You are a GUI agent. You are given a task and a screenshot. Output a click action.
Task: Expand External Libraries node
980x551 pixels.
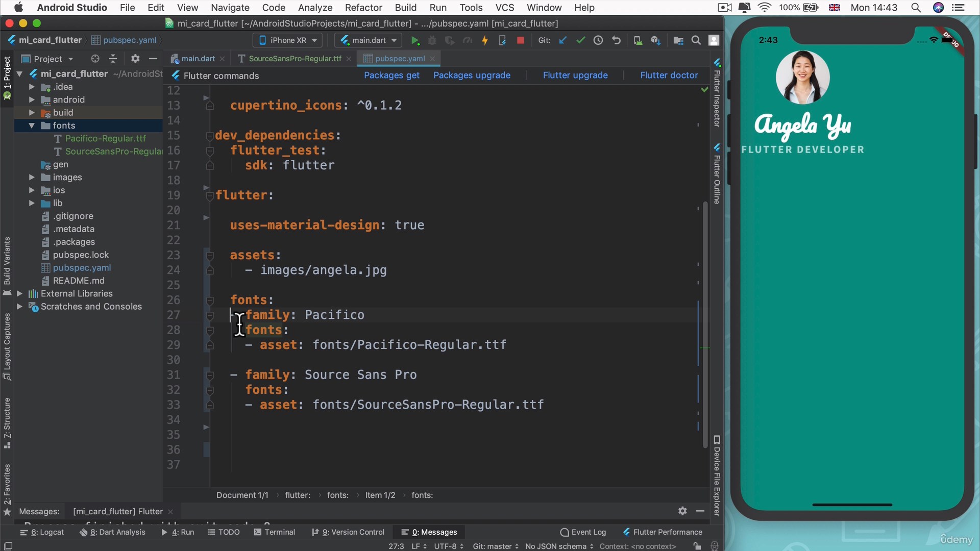pos(19,293)
